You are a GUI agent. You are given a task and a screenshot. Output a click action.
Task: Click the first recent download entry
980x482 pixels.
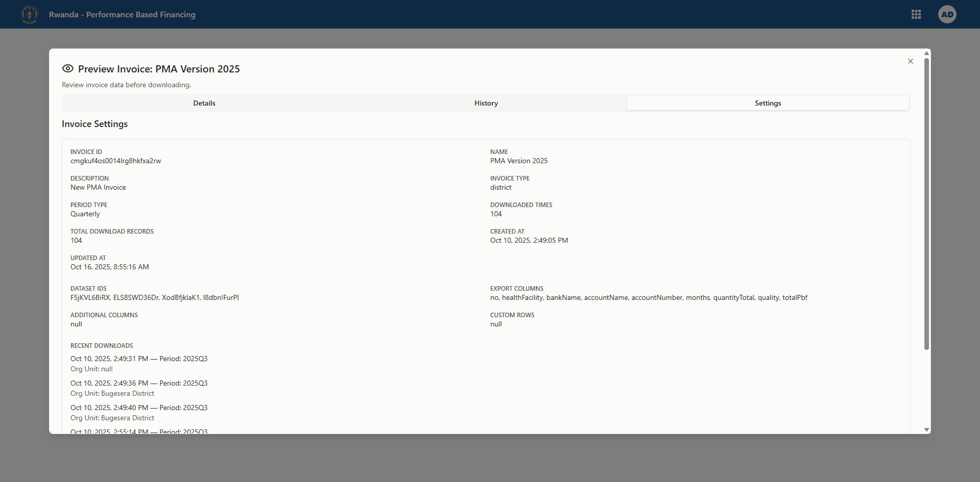pos(139,359)
